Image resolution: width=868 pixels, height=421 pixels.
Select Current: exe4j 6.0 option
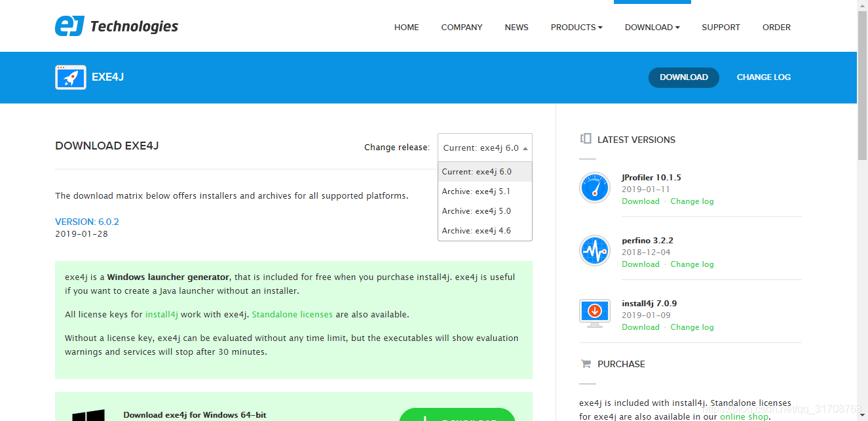pos(485,172)
